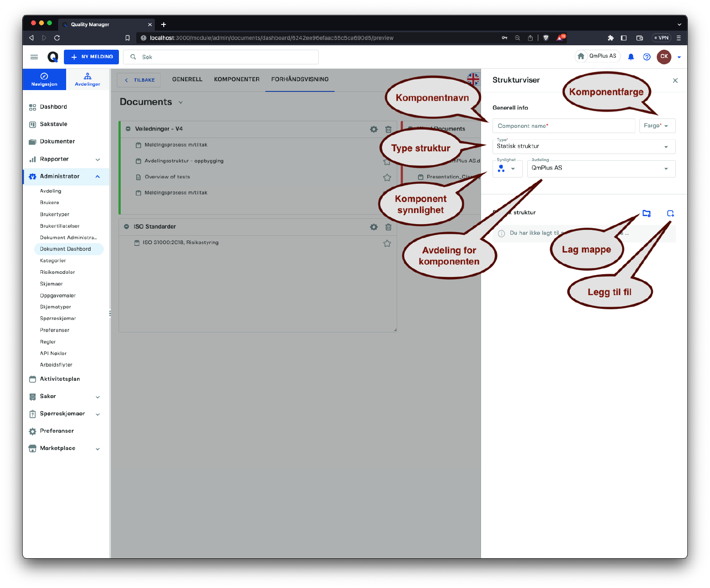Switch to the KOMPONENTER tab
Screen dimensions: 710x588
pyautogui.click(x=237, y=79)
